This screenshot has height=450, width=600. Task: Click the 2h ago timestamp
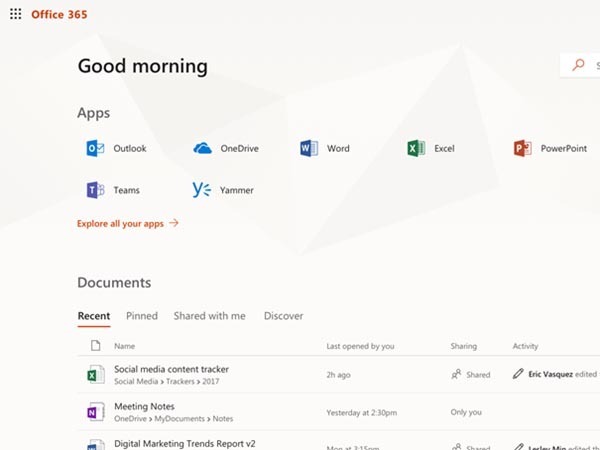(338, 375)
